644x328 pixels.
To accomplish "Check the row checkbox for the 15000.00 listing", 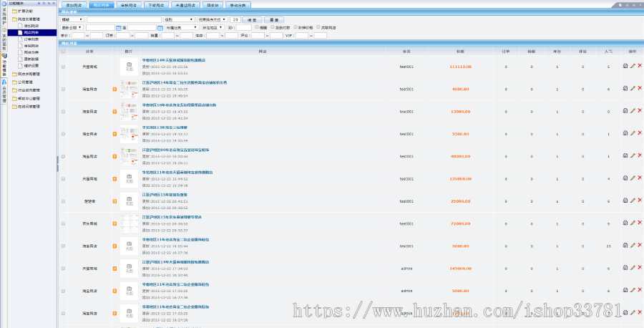I will click(x=63, y=112).
